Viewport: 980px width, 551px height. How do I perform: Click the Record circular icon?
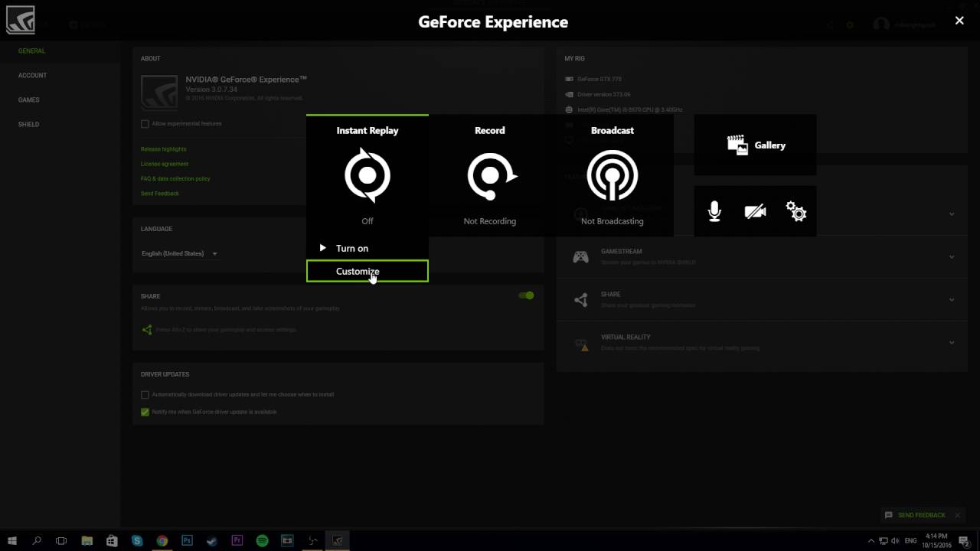pyautogui.click(x=492, y=176)
